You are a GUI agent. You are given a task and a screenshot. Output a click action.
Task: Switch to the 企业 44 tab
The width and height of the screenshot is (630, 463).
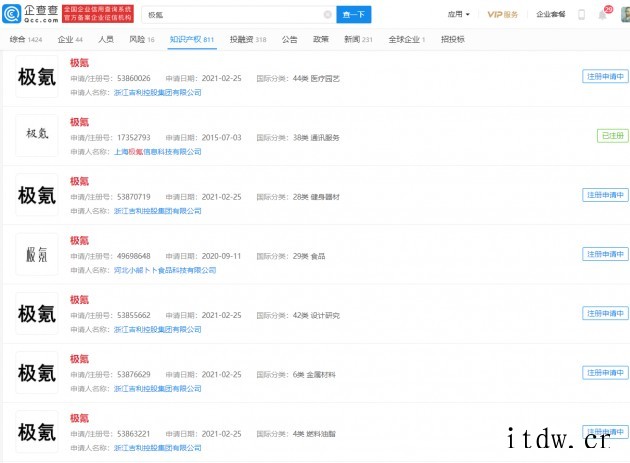(x=70, y=39)
